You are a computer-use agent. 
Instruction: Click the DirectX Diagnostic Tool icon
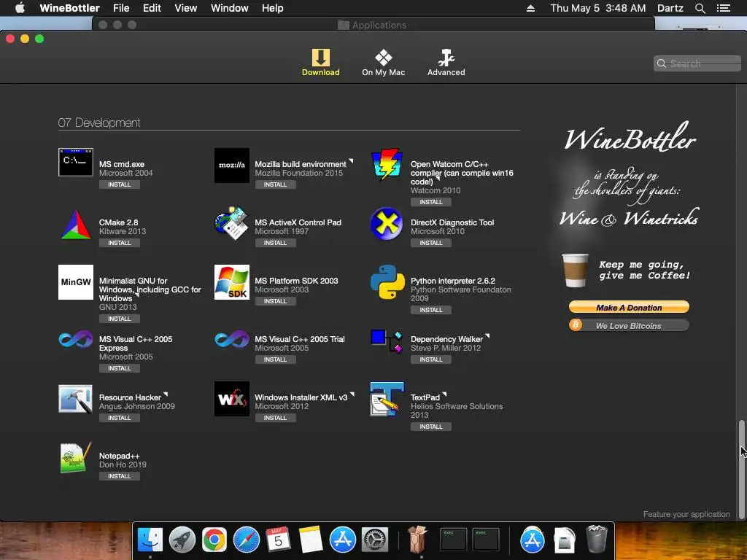387,224
